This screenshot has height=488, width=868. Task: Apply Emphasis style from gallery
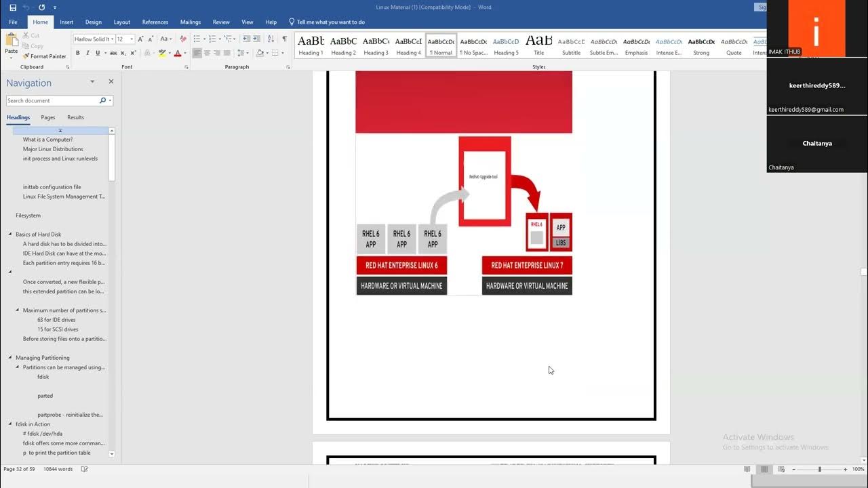636,45
